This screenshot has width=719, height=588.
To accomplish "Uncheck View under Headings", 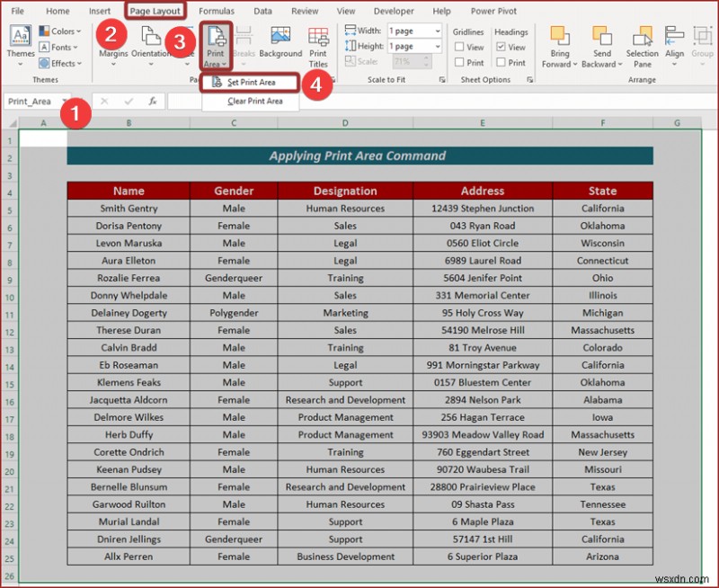I will [500, 47].
